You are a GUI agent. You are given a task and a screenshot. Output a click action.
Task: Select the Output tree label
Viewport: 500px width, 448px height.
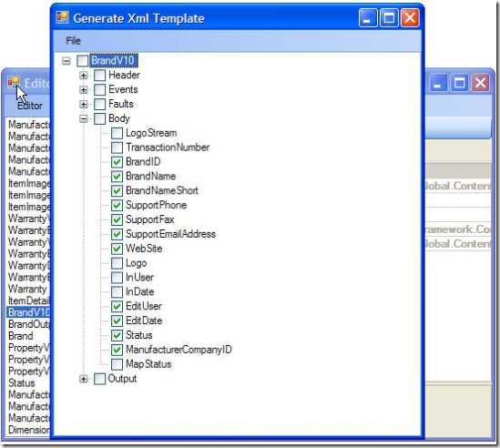click(x=122, y=379)
